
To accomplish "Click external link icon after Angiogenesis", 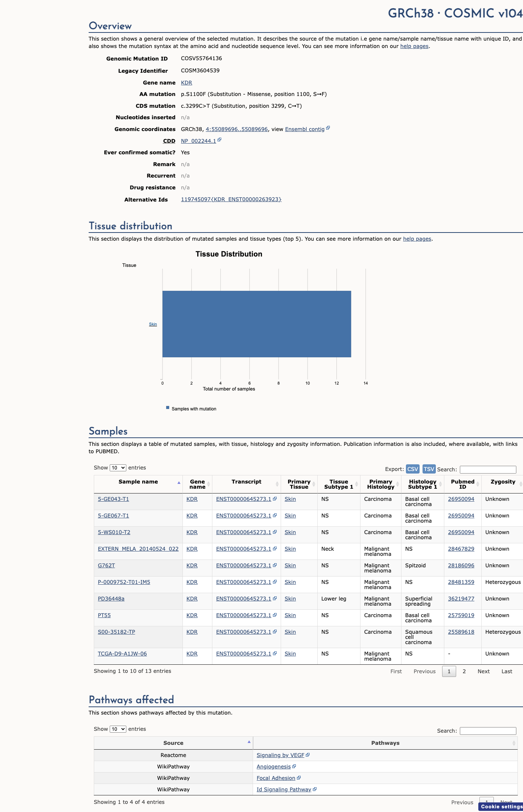I will point(294,766).
